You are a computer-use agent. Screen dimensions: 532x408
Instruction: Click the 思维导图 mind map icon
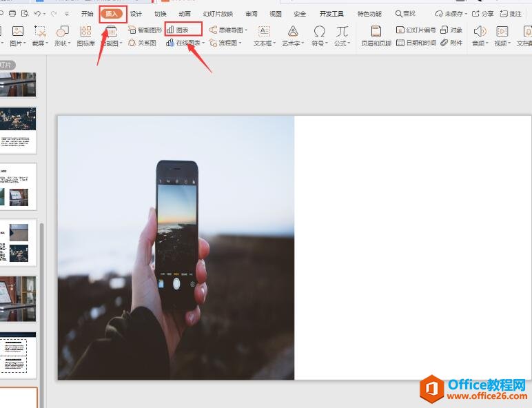pos(213,30)
